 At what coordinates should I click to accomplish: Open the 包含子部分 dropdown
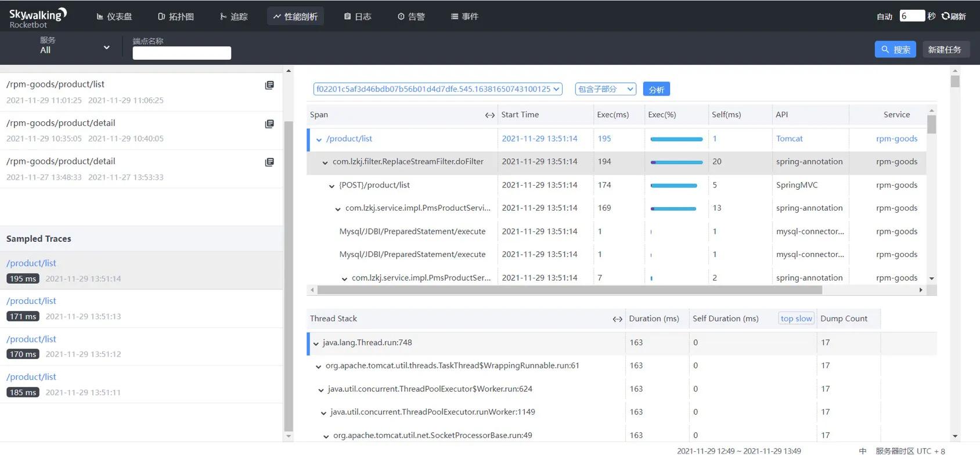pos(605,89)
